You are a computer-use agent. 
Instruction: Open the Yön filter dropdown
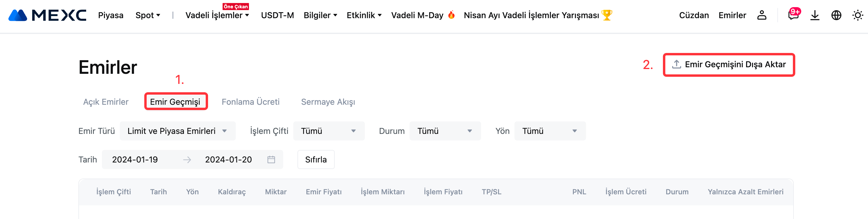(x=550, y=131)
